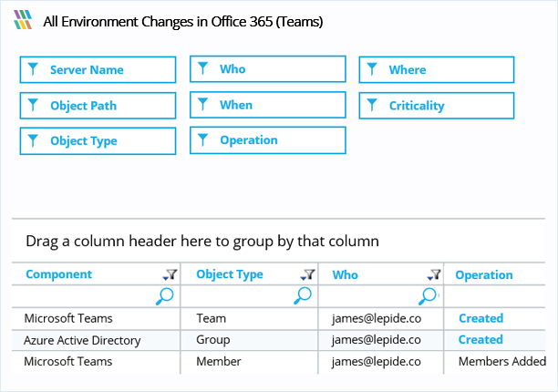Click funnel icon in Criticality filter
Screen dimensions: 558x392
(372, 105)
